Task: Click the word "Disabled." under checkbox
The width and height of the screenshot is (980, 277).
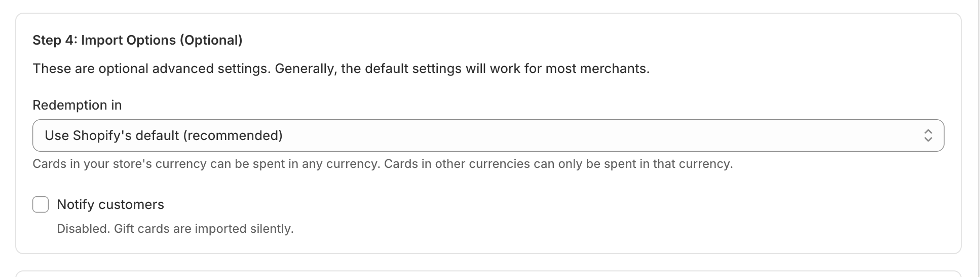Action: tap(84, 229)
